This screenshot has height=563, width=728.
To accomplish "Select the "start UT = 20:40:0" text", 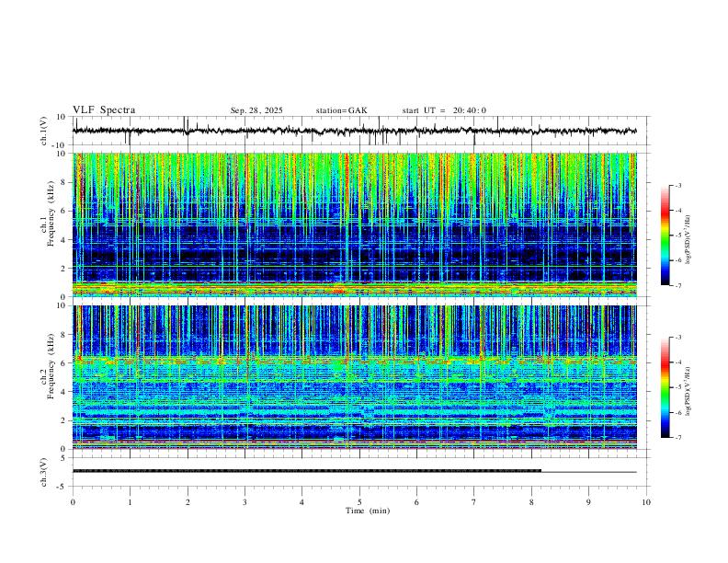I will click(444, 110).
